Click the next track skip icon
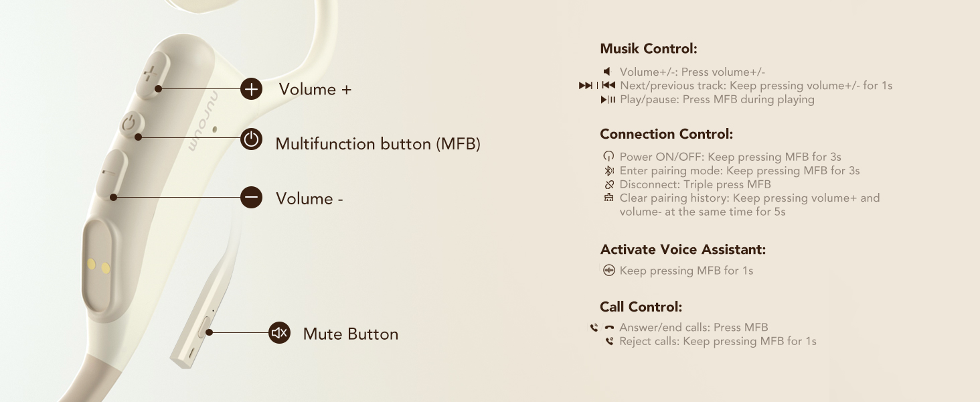Viewport: 980px width, 402px height. pyautogui.click(x=585, y=86)
